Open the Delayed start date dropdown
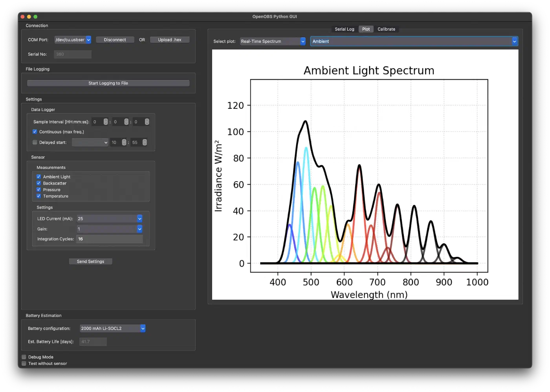Image resolution: width=550 pixels, height=392 pixels. click(x=90, y=142)
